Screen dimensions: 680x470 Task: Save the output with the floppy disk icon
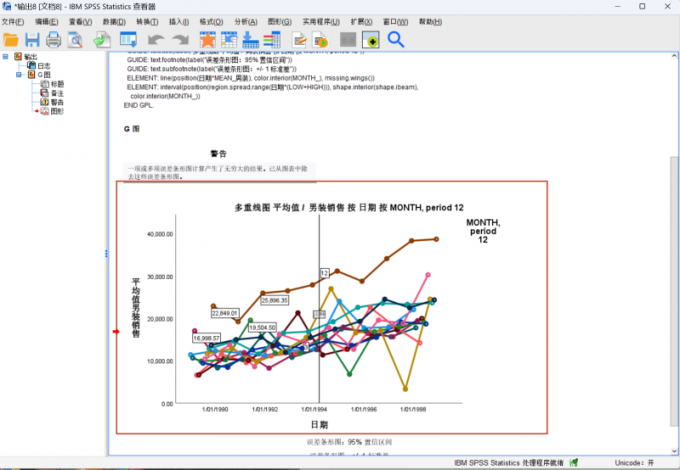coord(33,40)
